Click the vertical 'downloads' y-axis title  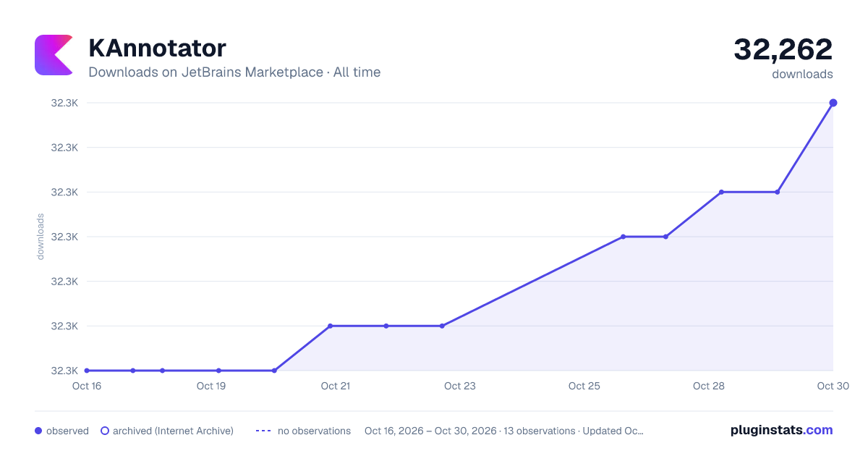(x=41, y=237)
